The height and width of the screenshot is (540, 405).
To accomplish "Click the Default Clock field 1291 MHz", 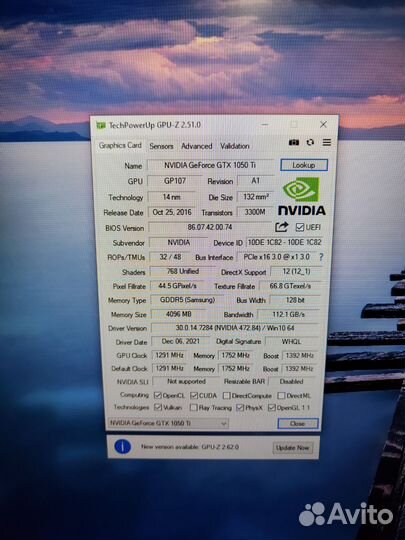I will point(169,368).
